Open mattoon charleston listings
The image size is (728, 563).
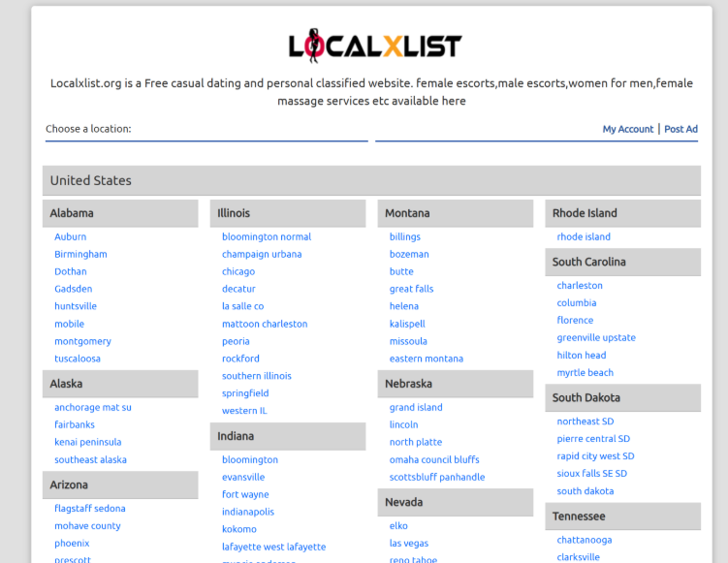[x=265, y=324]
